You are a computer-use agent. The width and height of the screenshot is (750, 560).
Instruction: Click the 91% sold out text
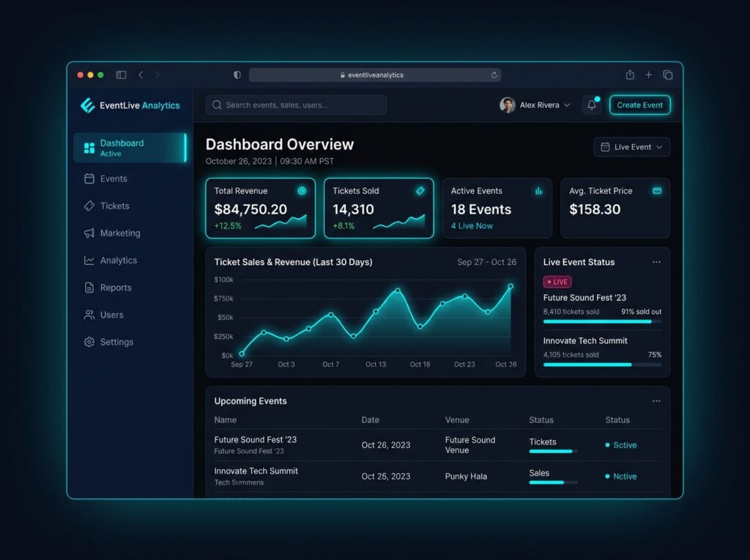pos(641,311)
